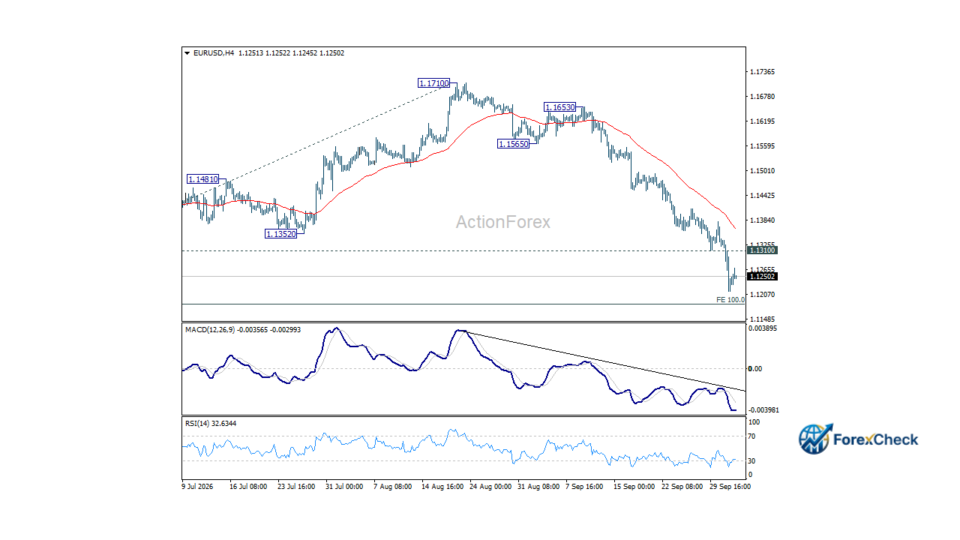Click the 1.13100 level marker on price axis
Viewport: 960px width, 540px height.
(x=762, y=250)
